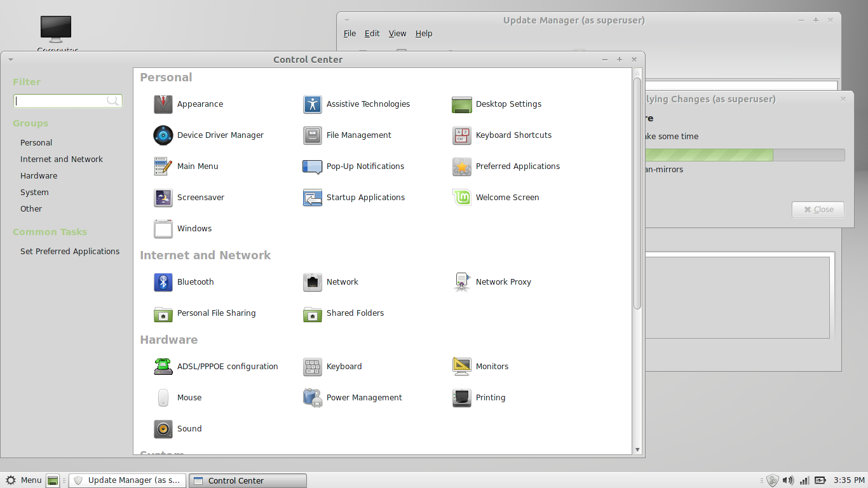The width and height of the screenshot is (868, 488).
Task: Open Keyboard hardware settings
Action: point(313,367)
